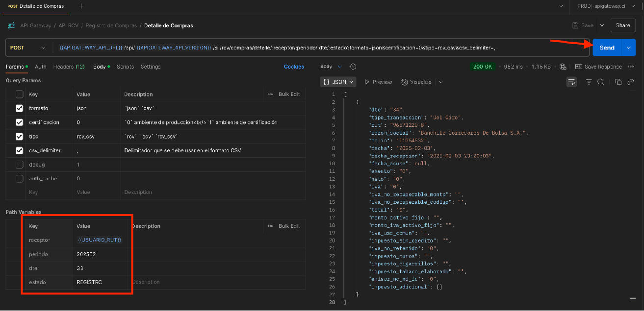Click the razon_social line in response
The image size is (644, 311).
coord(448,133)
